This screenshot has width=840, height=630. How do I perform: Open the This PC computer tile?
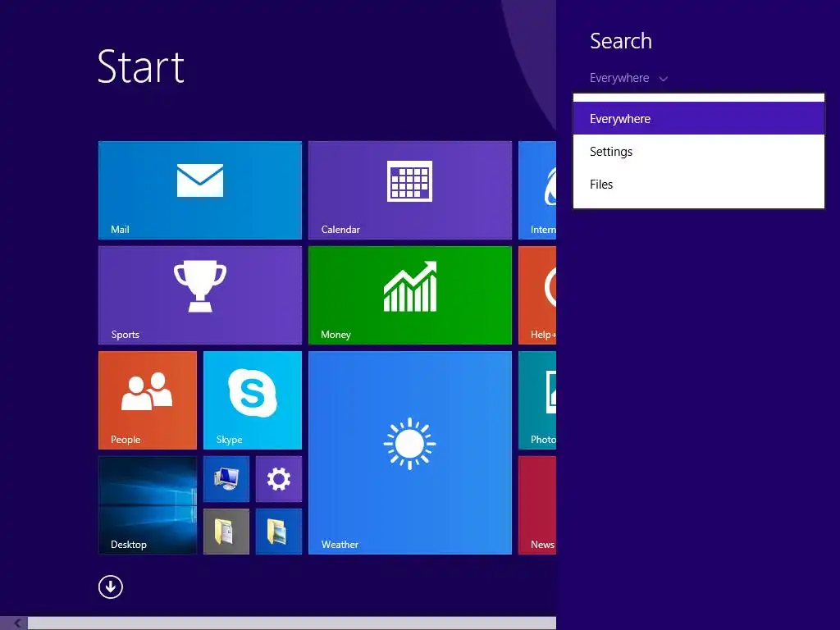pyautogui.click(x=226, y=479)
